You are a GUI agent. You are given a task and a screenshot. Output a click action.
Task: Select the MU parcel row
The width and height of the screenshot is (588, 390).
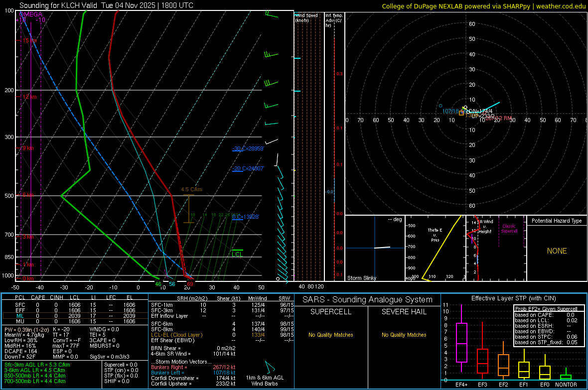click(x=75, y=321)
